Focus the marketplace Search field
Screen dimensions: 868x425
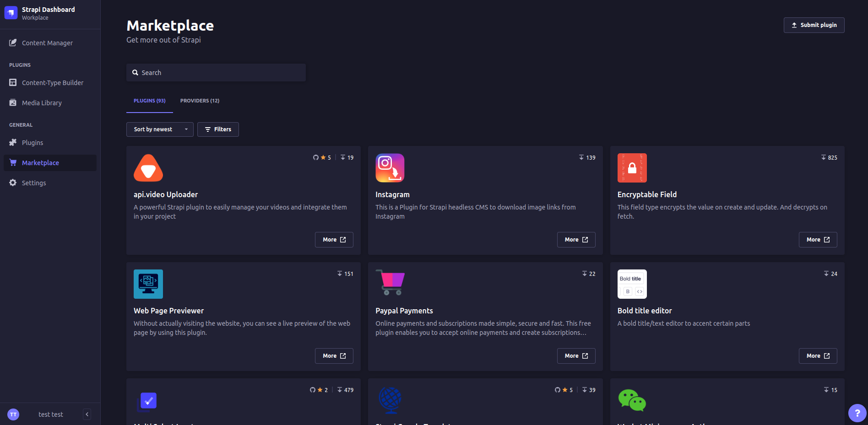tap(216, 73)
